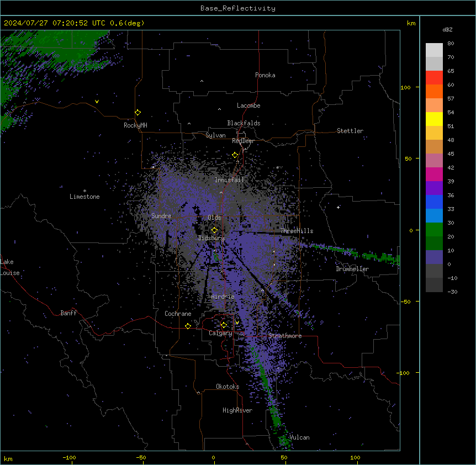Click the Base_Reflectivity title

tap(238, 8)
